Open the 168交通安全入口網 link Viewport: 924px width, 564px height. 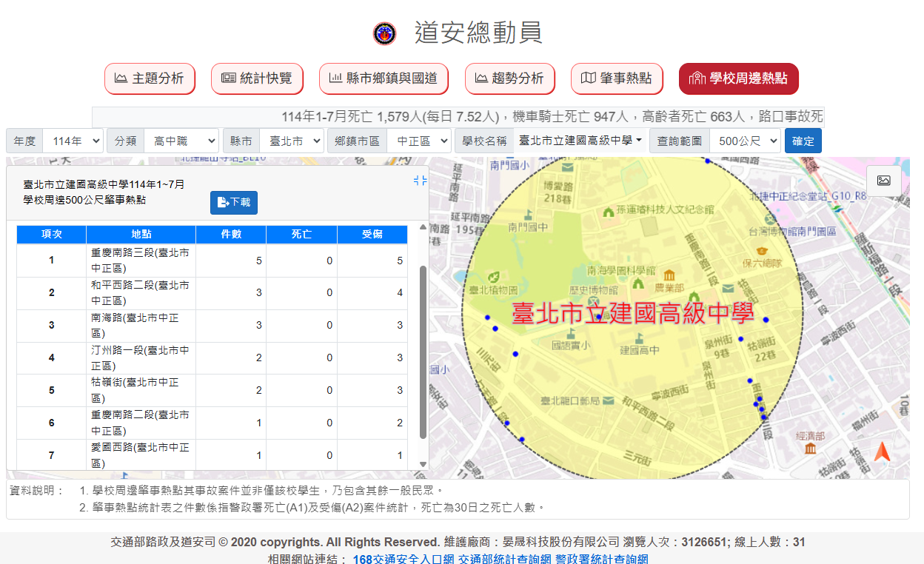(x=403, y=559)
